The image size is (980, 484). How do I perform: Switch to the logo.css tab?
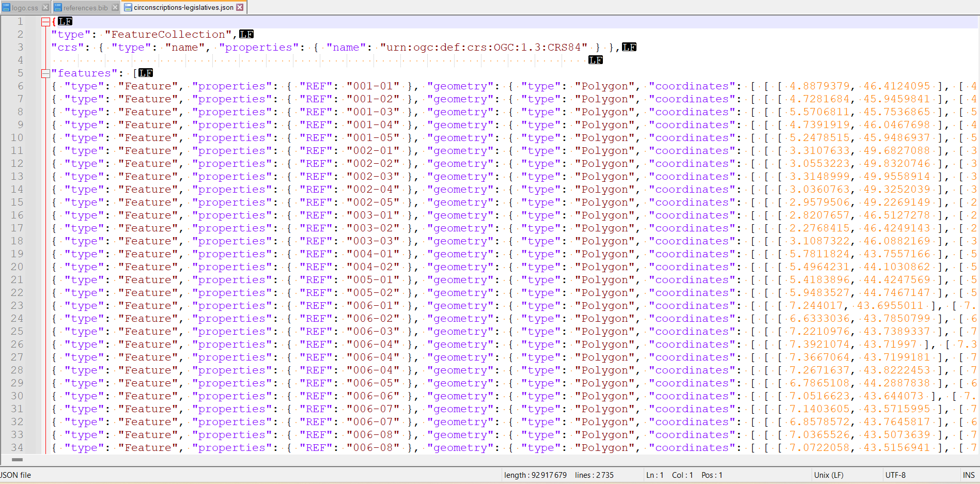coord(25,8)
